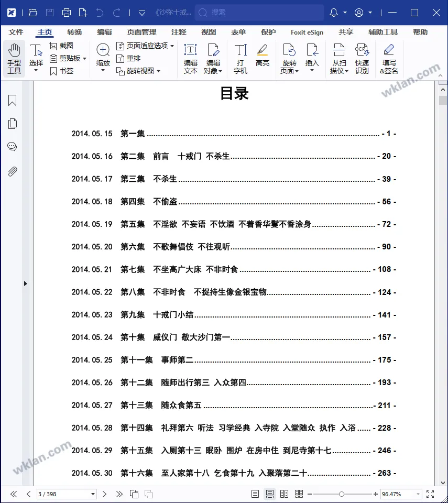Switch to View (视图) tab
Image resolution: width=448 pixels, height=503 pixels.
[208, 32]
